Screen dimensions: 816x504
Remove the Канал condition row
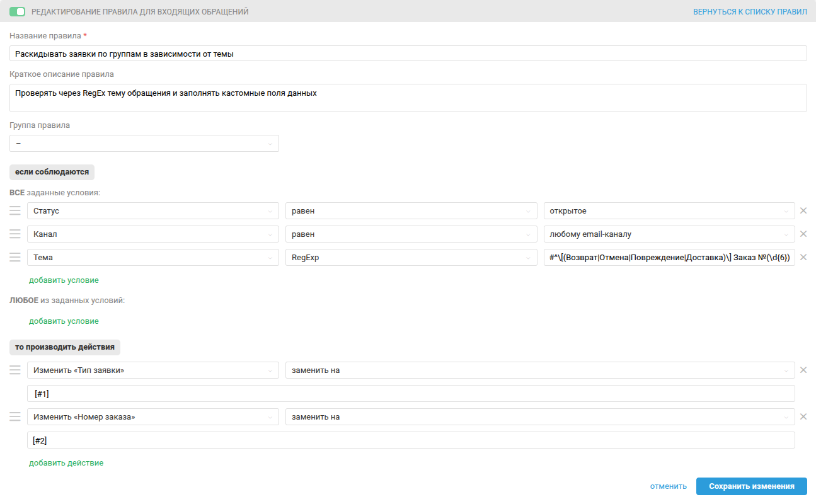[803, 234]
